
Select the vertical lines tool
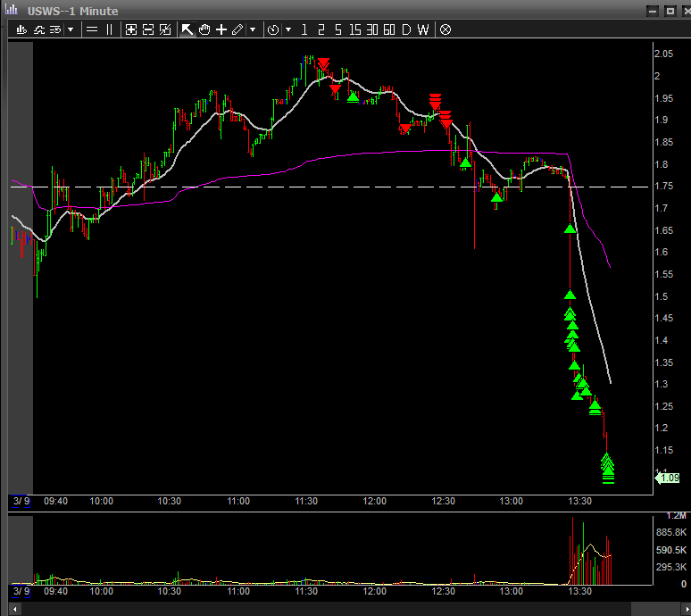coord(109,29)
